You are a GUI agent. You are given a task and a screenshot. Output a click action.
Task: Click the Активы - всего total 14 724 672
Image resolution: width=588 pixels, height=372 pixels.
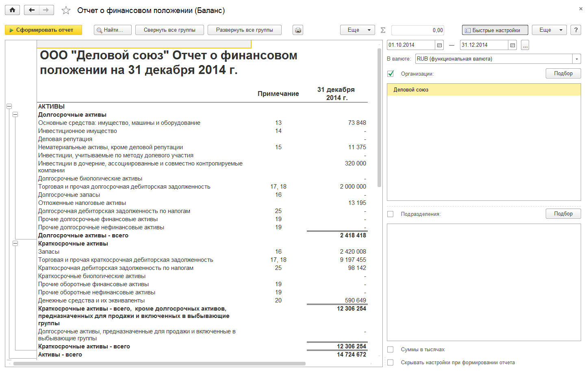pyautogui.click(x=351, y=355)
